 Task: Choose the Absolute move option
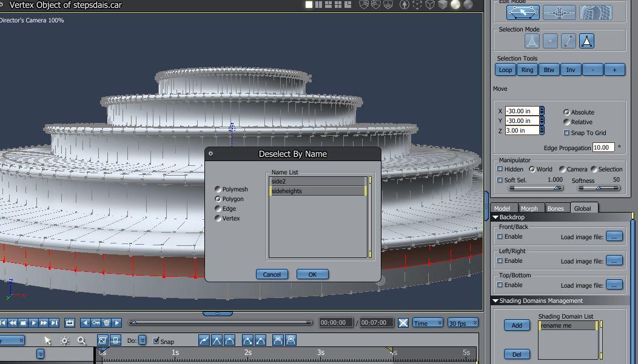point(566,112)
